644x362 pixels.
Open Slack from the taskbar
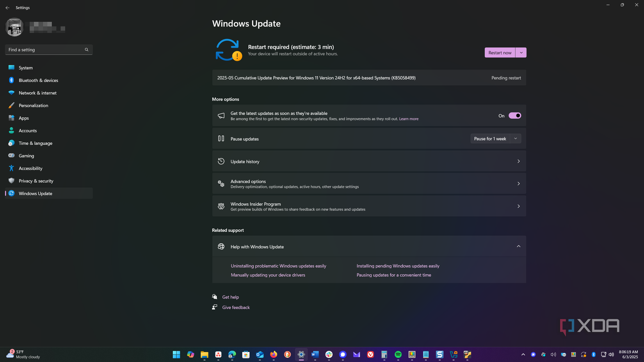click(329, 354)
